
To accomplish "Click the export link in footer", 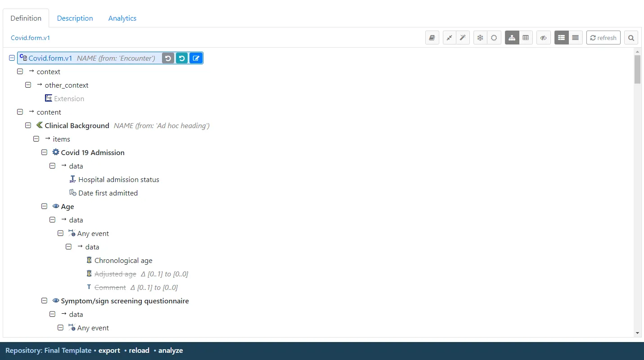I will pos(109,351).
